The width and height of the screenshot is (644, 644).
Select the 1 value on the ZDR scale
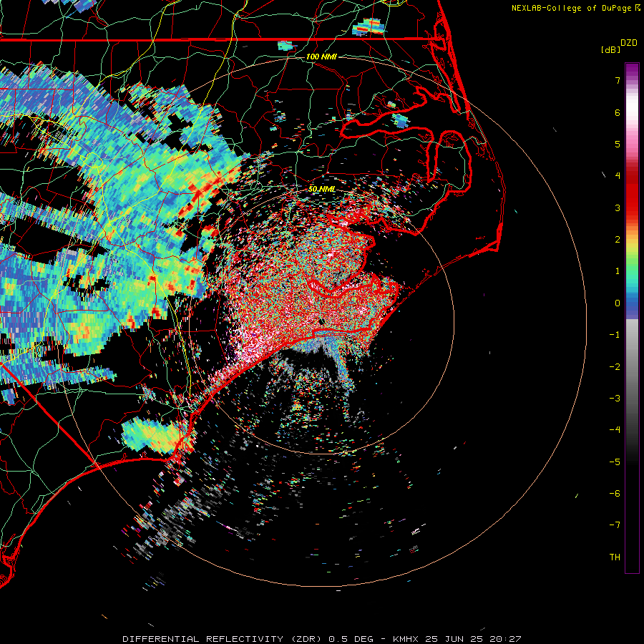click(618, 271)
